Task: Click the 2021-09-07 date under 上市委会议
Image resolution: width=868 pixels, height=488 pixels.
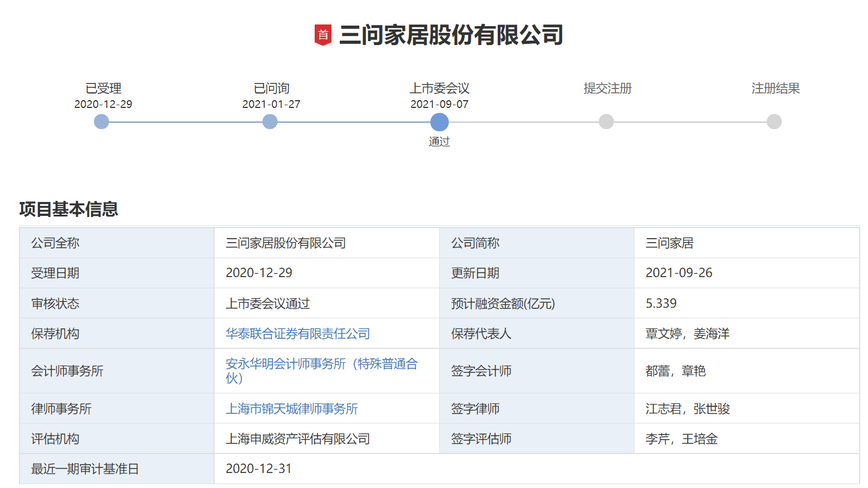Action: 439,104
